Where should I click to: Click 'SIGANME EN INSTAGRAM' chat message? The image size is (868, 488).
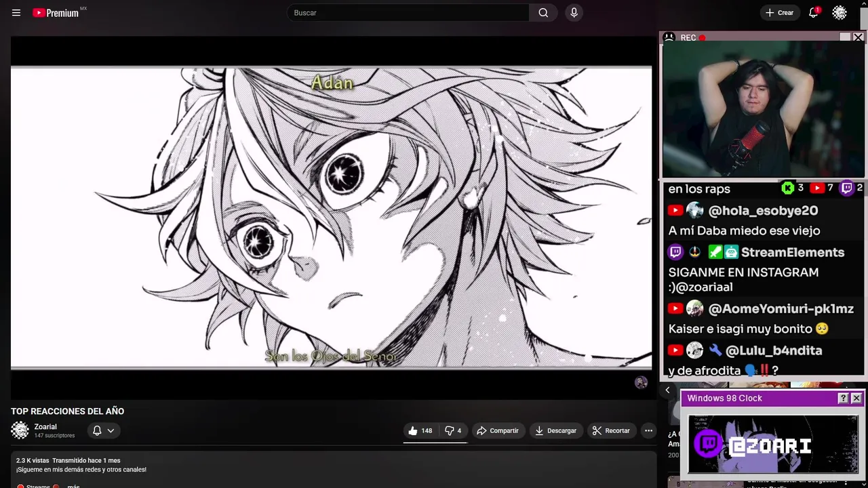click(743, 280)
